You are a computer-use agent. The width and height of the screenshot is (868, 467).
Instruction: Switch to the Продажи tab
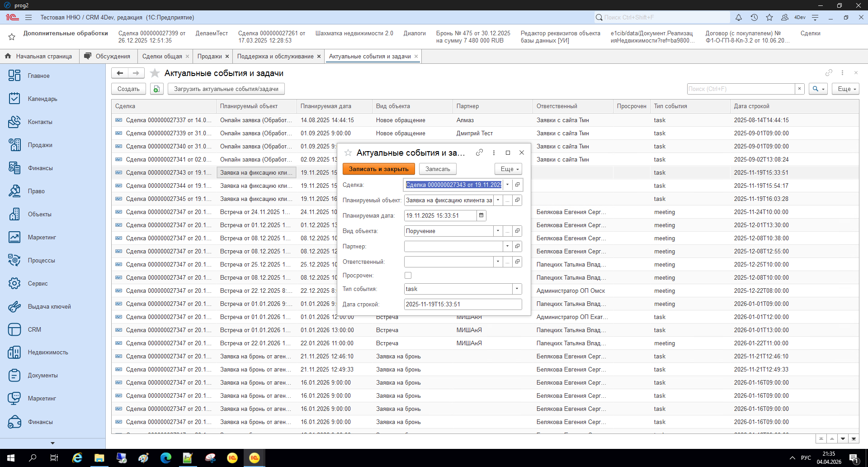tap(209, 57)
